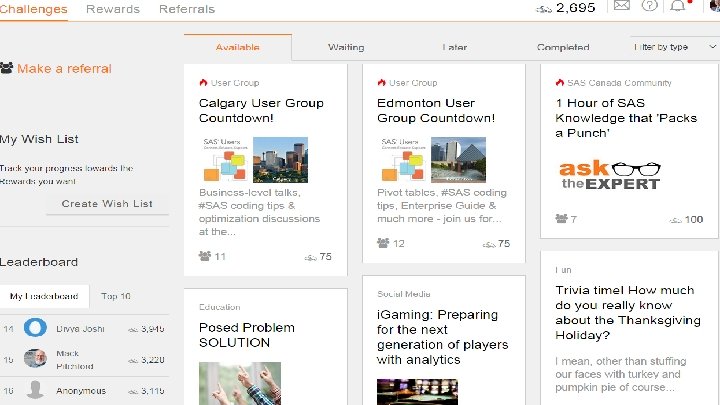This screenshot has width=720, height=405.
Task: Click Leaderboard heading
Action: pyautogui.click(x=39, y=262)
